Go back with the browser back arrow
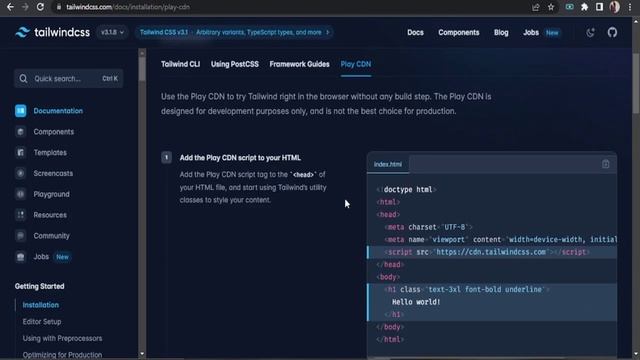Screen dimensions: 640x360 [x=10, y=7]
